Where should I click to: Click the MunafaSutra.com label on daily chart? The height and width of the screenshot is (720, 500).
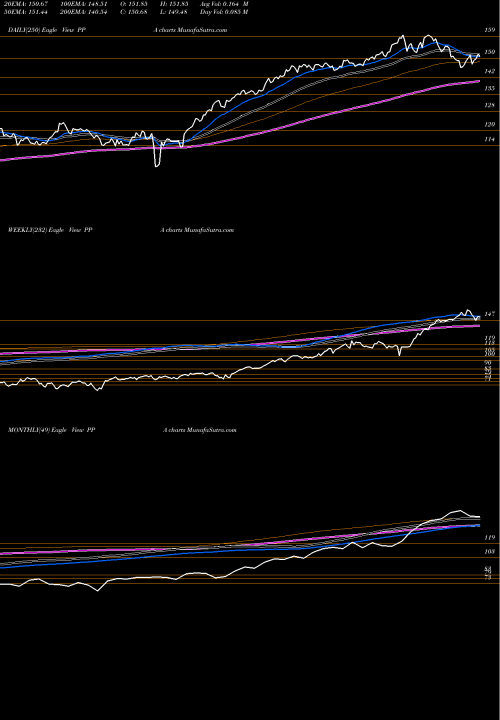[201, 30]
